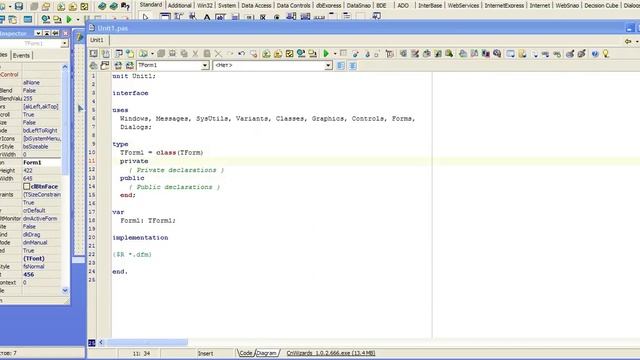Click the Copy icon in editor toolbar
This screenshot has height=360, width=640.
coord(184,53)
